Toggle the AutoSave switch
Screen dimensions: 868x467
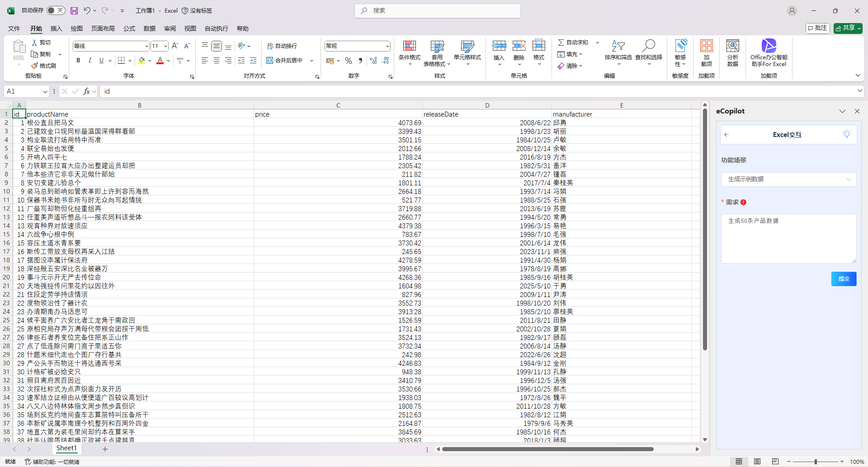click(56, 10)
